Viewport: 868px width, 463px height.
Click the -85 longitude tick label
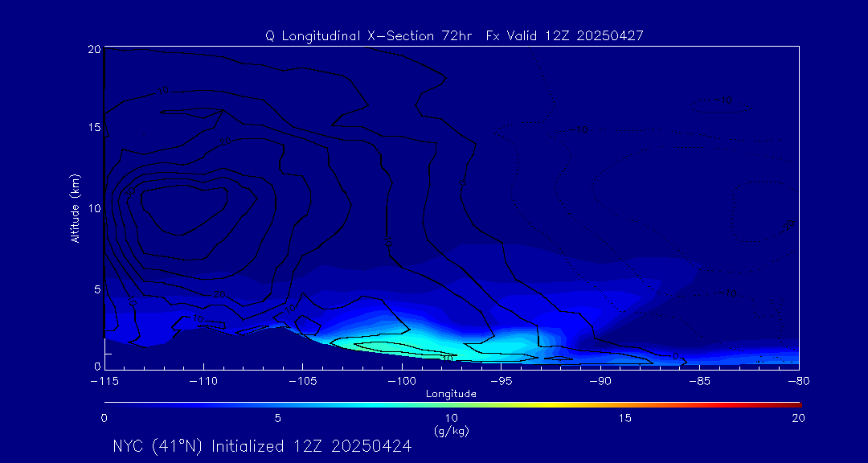tap(700, 382)
